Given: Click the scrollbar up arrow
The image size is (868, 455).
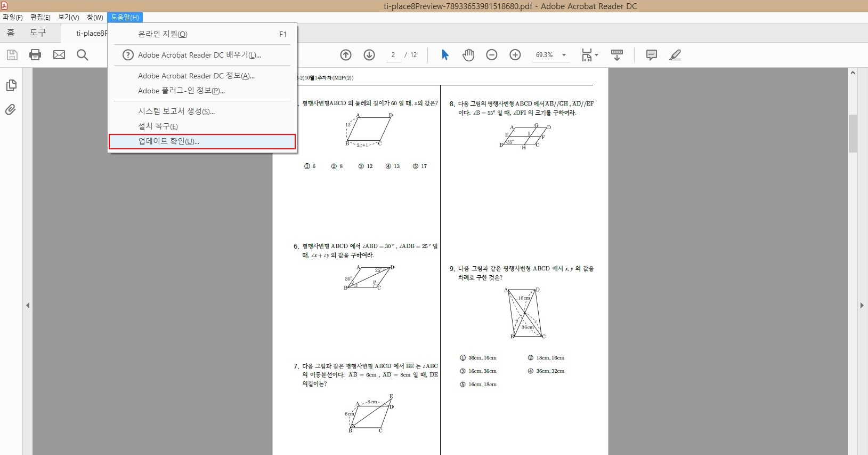Looking at the screenshot, I should [x=853, y=73].
